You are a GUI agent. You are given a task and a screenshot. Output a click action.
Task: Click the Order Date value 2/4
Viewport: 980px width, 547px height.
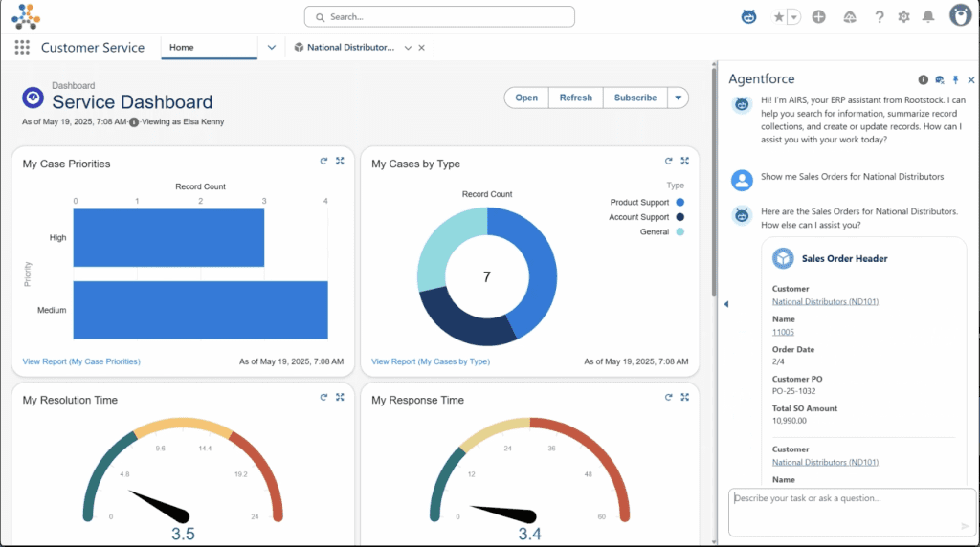coord(778,361)
